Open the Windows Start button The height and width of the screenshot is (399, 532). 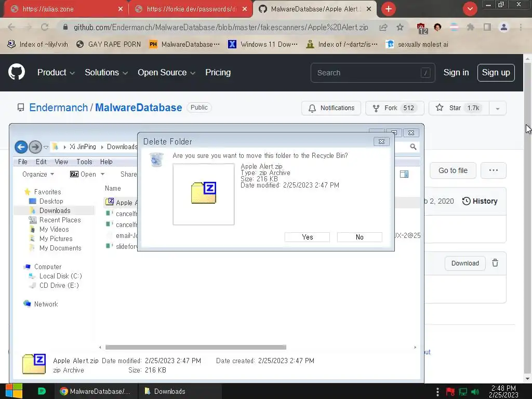click(14, 391)
